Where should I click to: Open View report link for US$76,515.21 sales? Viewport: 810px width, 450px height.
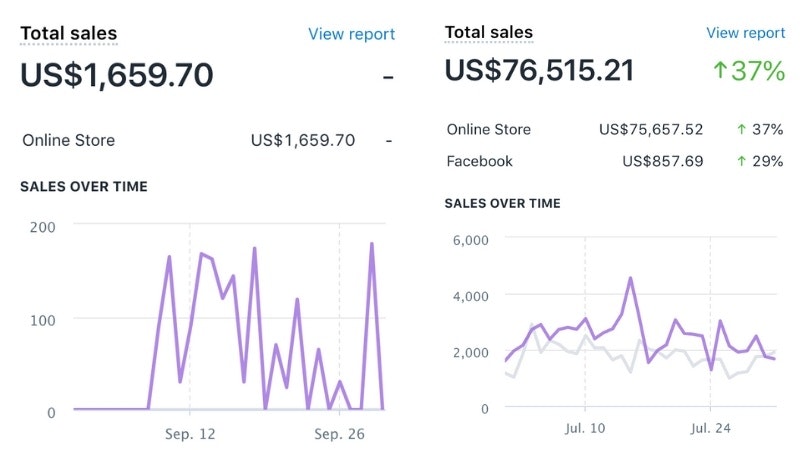pyautogui.click(x=745, y=33)
